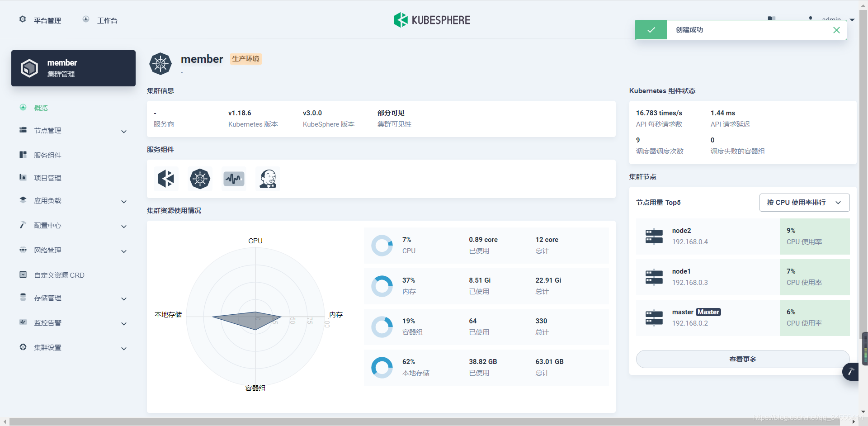
Task: Select 概览 in the sidebar
Action: (41, 108)
